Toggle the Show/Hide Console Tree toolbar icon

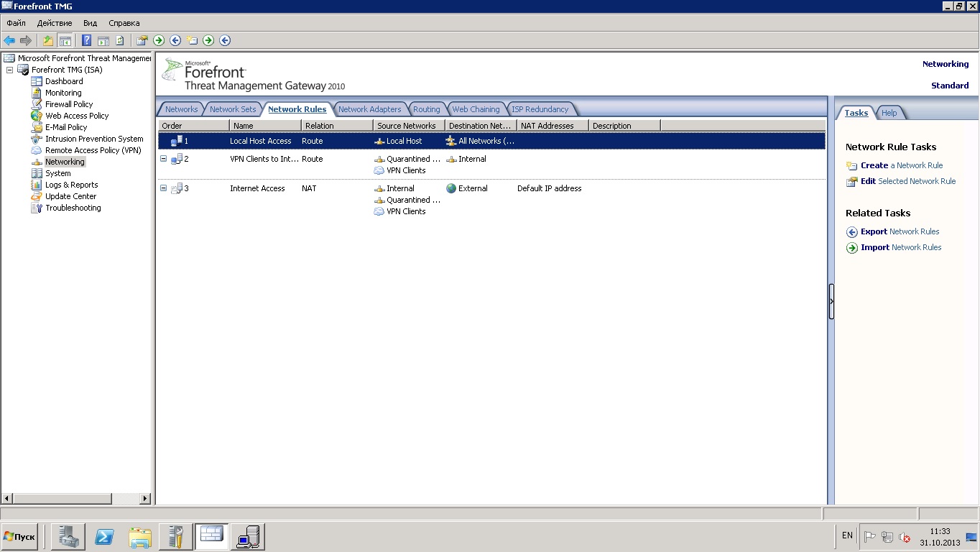(65, 40)
